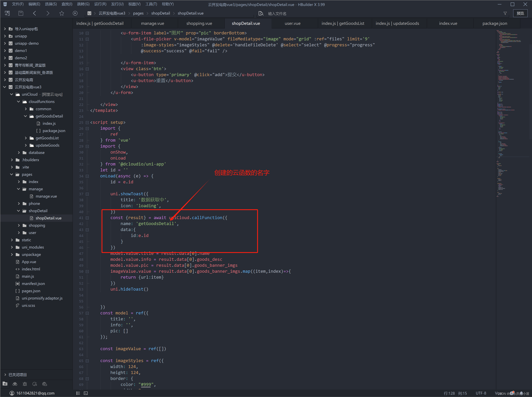Expand the database folder

click(19, 152)
